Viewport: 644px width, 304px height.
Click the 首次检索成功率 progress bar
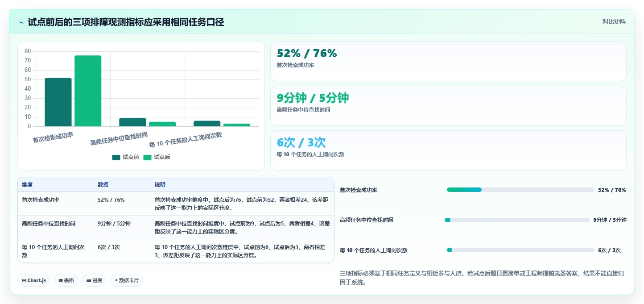[x=520, y=190]
